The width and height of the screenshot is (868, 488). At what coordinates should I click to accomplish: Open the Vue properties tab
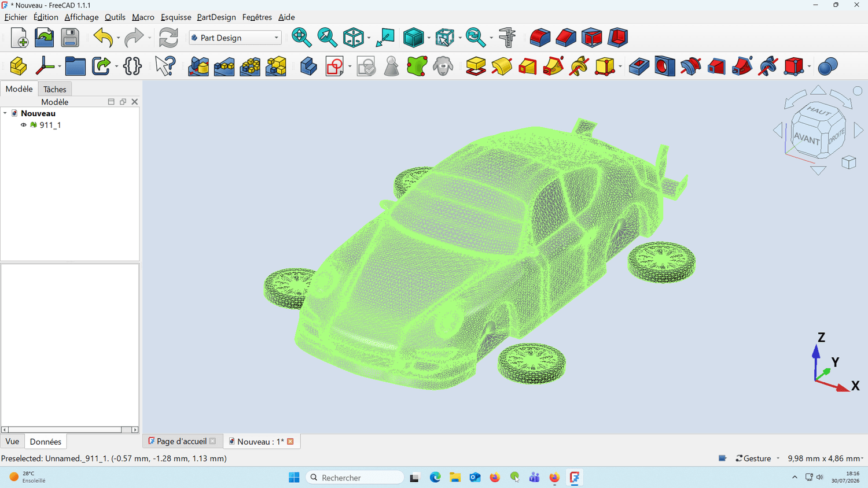[12, 441]
